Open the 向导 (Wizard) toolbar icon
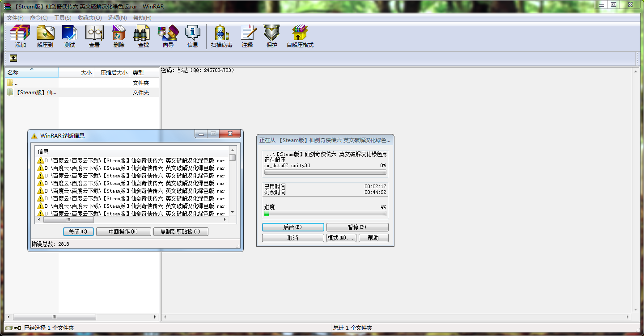This screenshot has width=644, height=336. click(168, 36)
